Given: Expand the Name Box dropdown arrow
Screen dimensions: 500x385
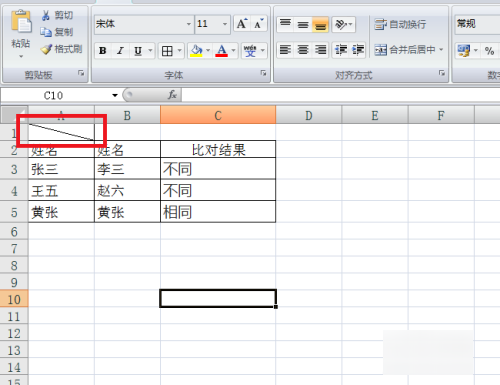Looking at the screenshot, I should click(115, 95).
